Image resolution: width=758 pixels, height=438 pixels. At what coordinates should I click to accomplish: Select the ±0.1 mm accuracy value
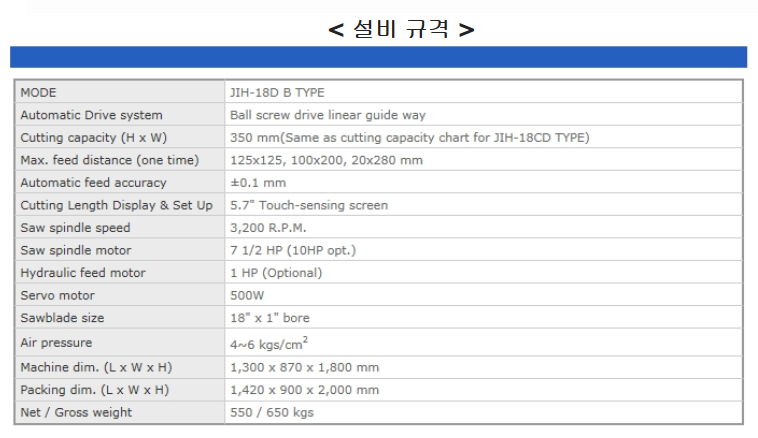click(x=258, y=183)
